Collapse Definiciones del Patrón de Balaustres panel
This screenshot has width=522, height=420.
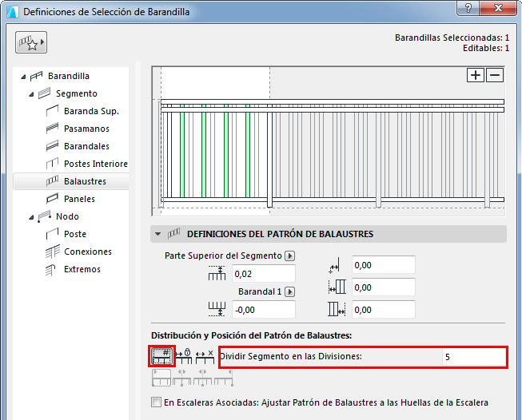click(158, 234)
